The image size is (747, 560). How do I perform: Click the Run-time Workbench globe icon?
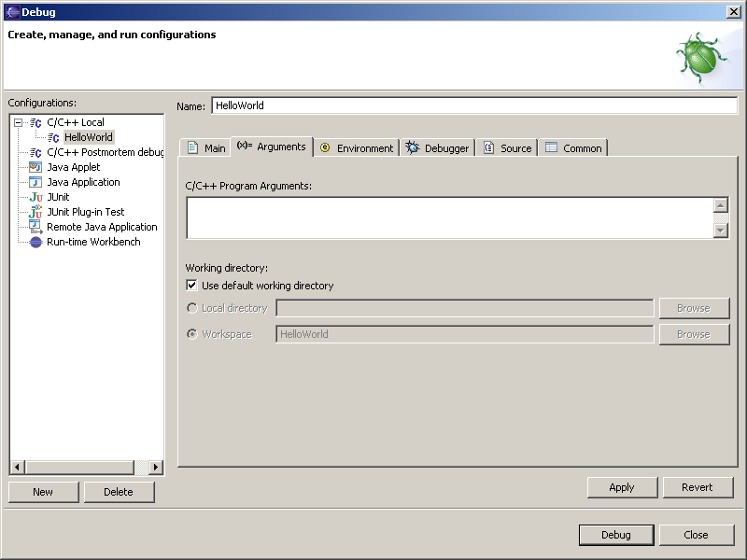pyautogui.click(x=35, y=242)
